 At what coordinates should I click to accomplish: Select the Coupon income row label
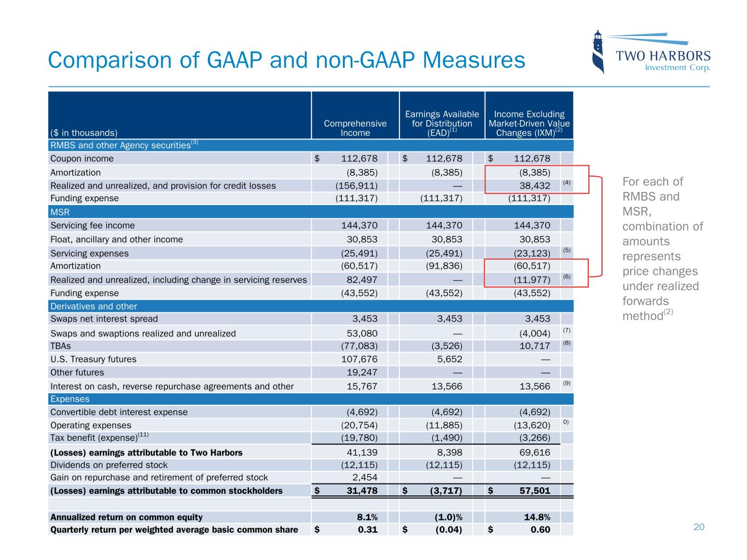tap(82, 159)
